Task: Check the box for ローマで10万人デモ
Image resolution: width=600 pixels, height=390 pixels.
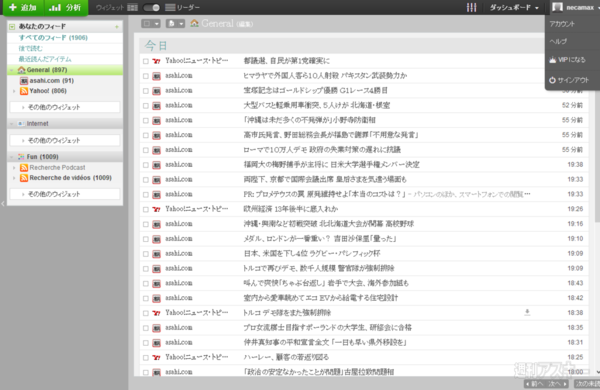Action: (145, 150)
